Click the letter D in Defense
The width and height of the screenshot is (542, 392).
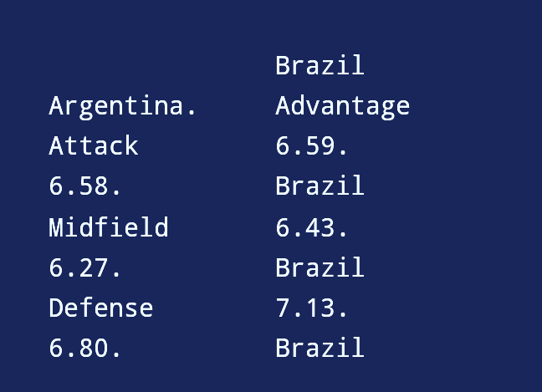click(56, 308)
